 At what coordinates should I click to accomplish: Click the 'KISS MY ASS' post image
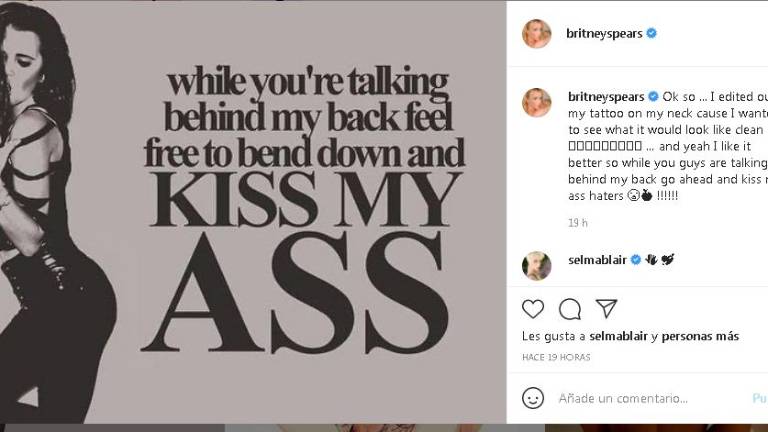pyautogui.click(x=253, y=212)
